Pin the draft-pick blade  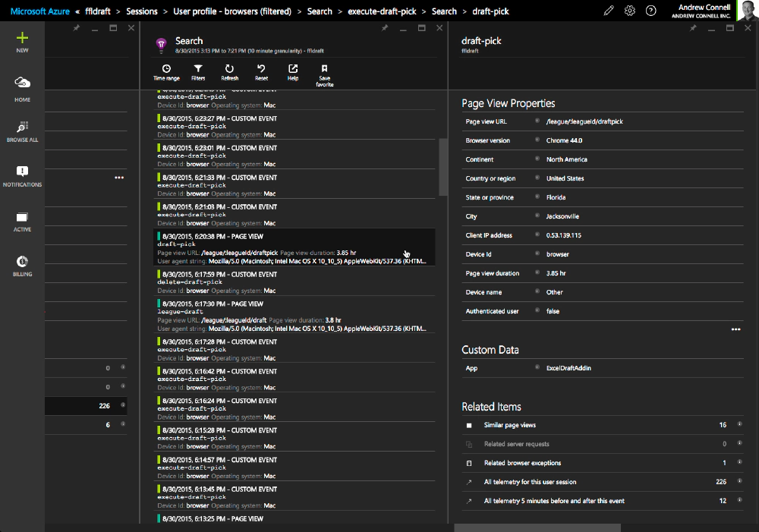click(693, 28)
